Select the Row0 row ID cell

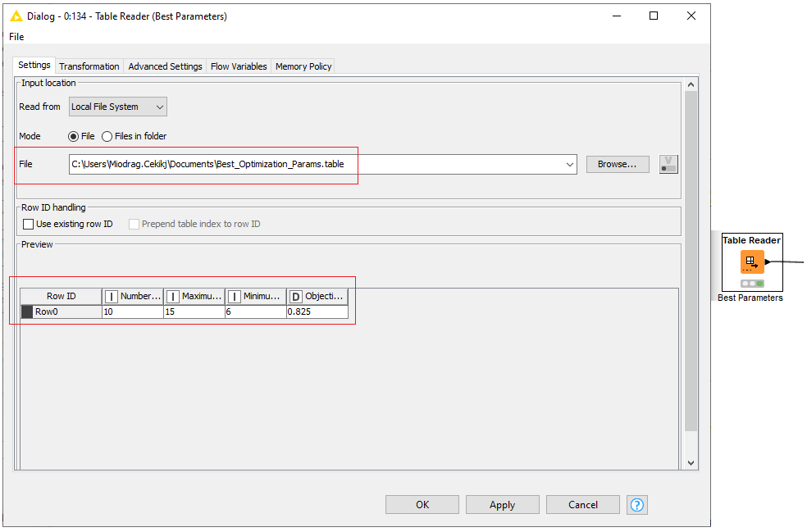point(62,311)
